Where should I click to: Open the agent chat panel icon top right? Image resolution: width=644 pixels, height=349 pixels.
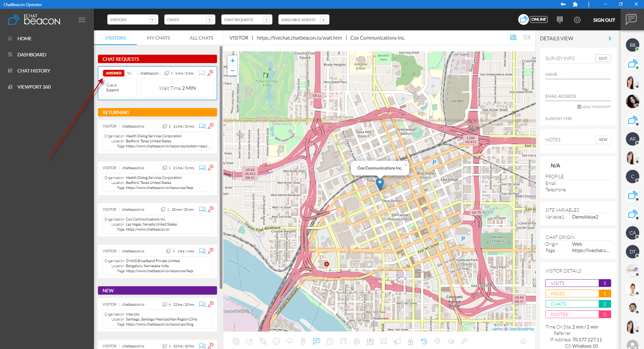point(631,19)
